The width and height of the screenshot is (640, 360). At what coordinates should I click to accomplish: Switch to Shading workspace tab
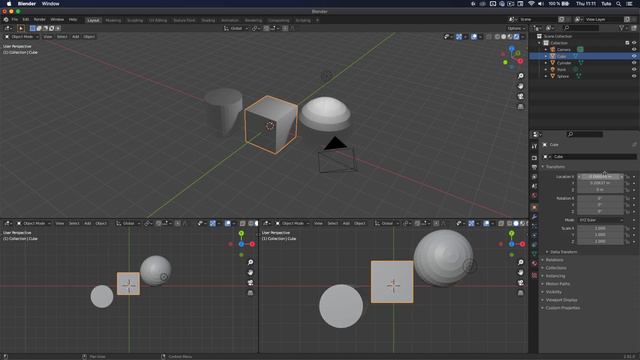point(208,20)
